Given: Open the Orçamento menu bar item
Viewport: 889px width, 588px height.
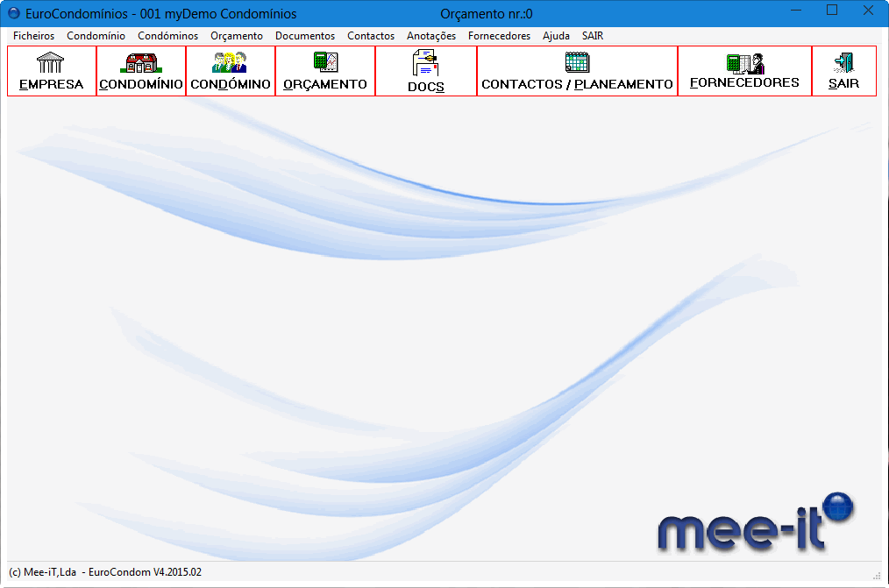Looking at the screenshot, I should point(237,36).
